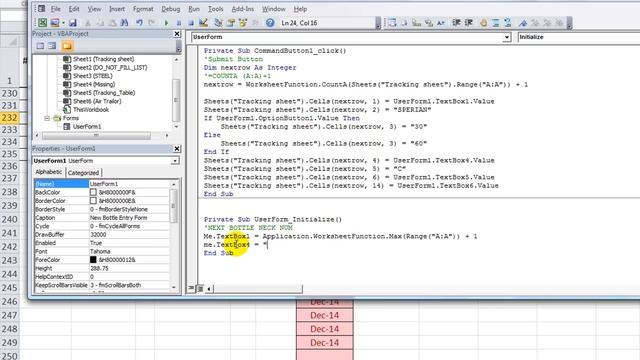Click the BackColor color swatch
The height and width of the screenshot is (360, 640).
[93, 192]
